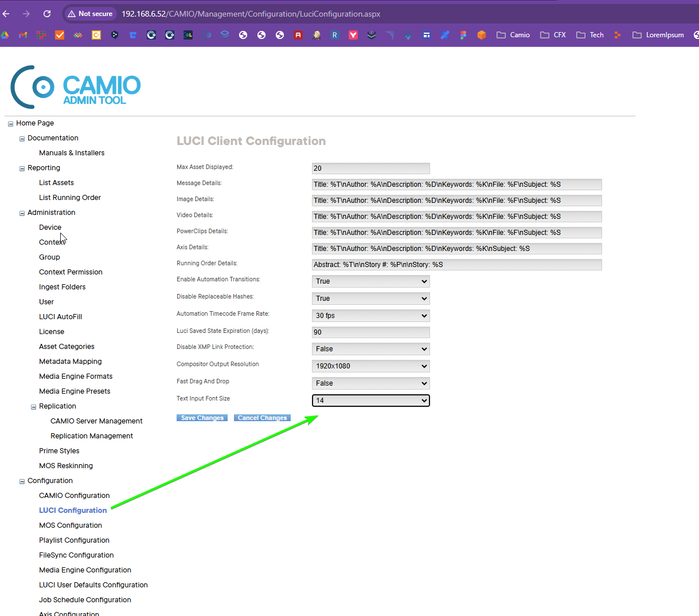Open List Running Order report

point(70,198)
